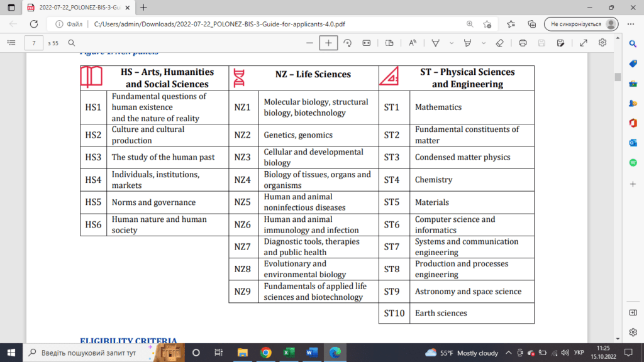Open a new browser tab
Screen dimensions: 644x362
pyautogui.click(x=143, y=8)
